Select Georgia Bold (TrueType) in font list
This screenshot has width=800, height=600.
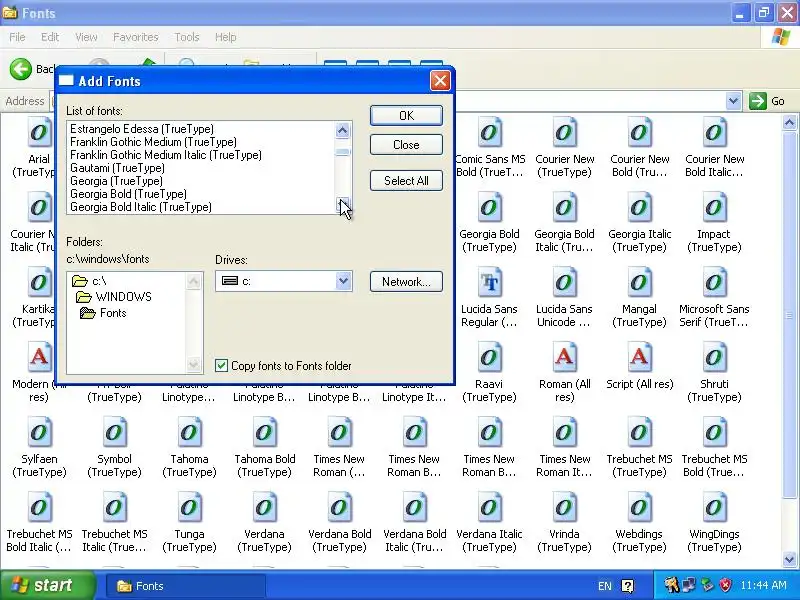pos(129,194)
